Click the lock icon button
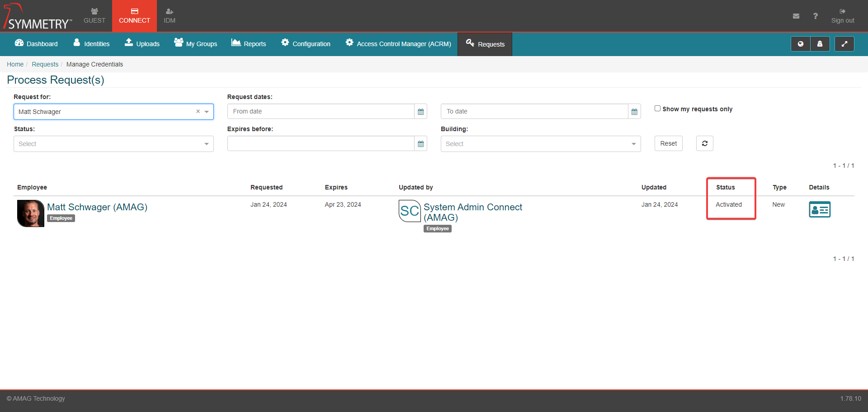 click(x=820, y=44)
